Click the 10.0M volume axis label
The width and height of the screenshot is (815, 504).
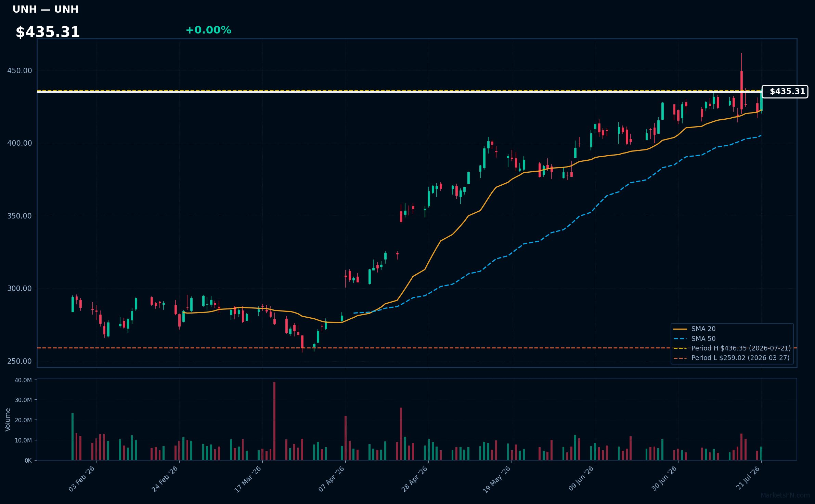(23, 440)
